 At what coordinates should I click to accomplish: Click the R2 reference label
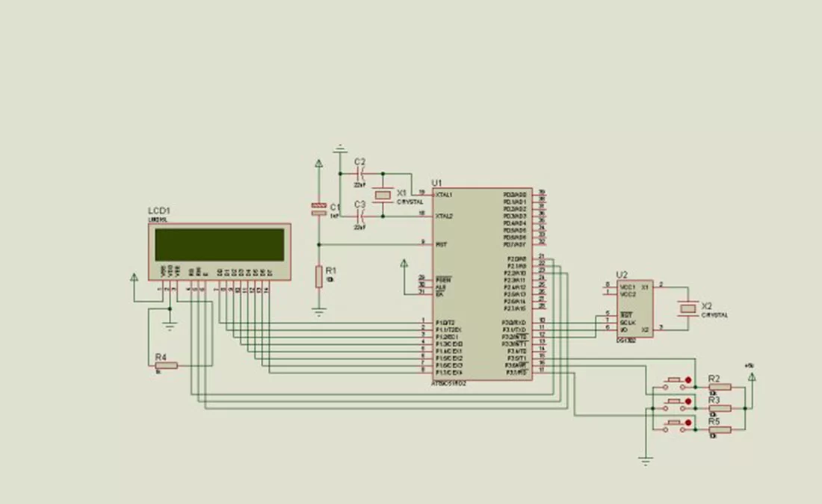[x=714, y=379]
